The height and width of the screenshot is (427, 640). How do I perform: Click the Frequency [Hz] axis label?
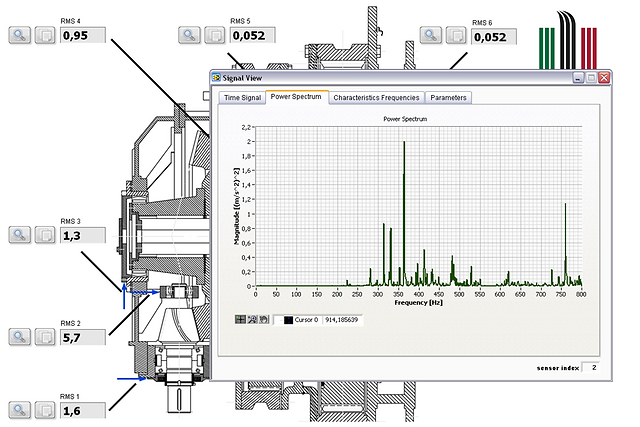(418, 302)
